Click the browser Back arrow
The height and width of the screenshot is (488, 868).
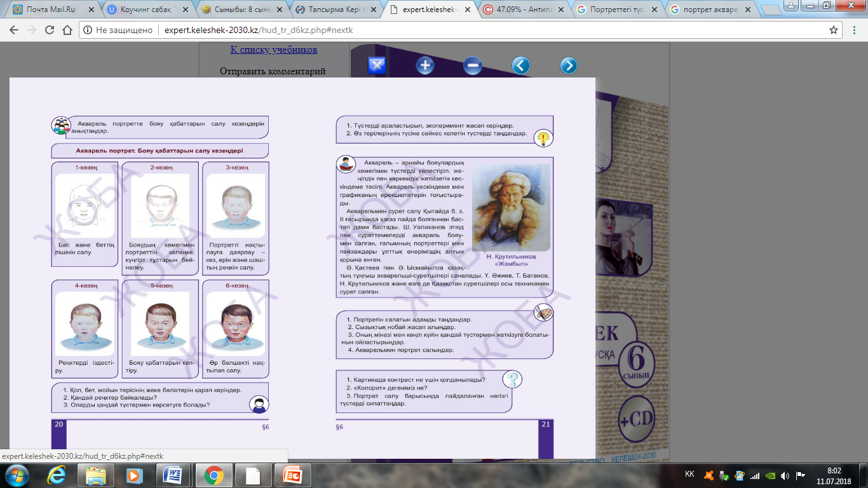pyautogui.click(x=13, y=30)
